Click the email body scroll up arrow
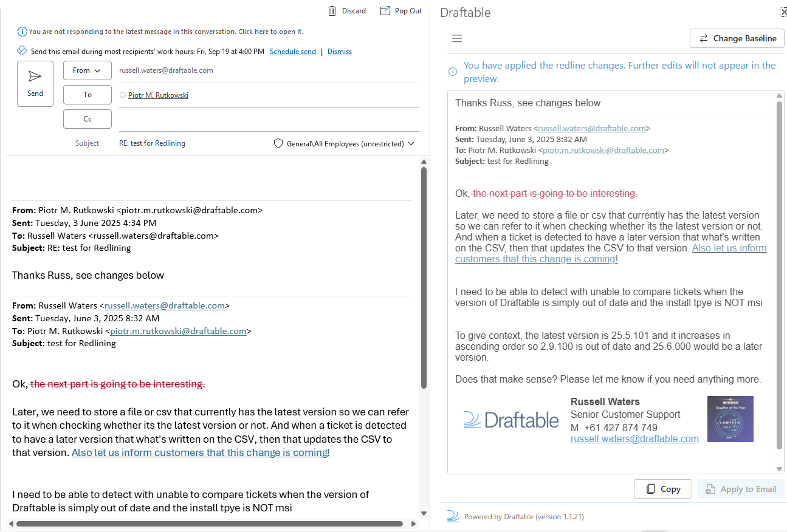Screen dimensions: 787x532 point(424,162)
